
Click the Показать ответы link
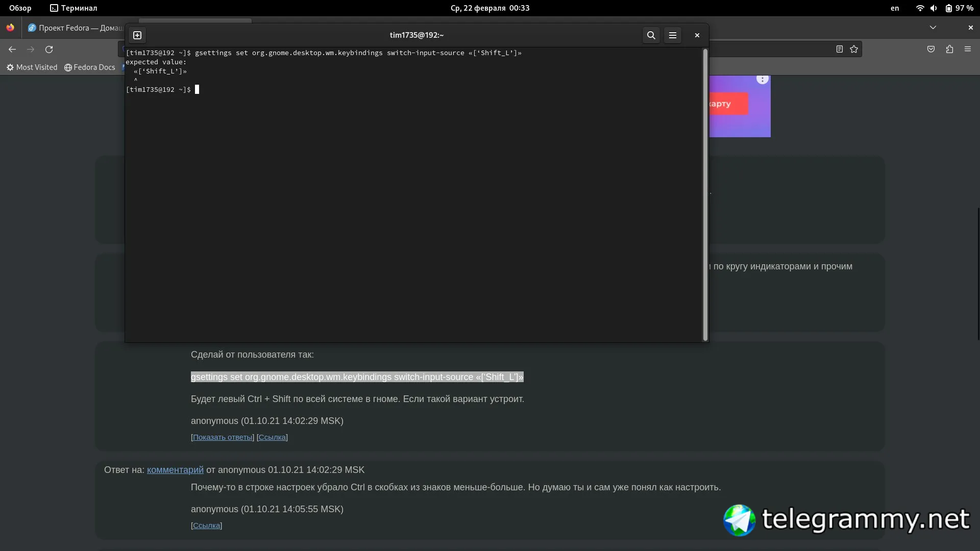[x=223, y=437]
